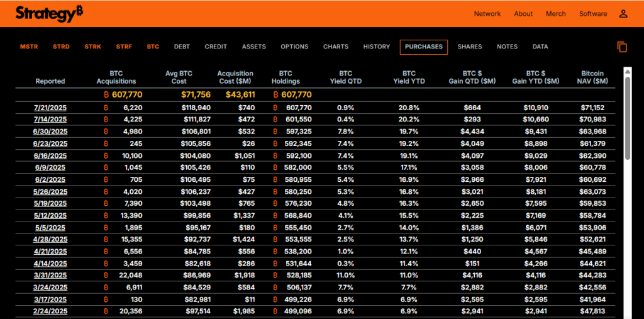Click the BTC Acquisitions column header
This screenshot has height=319, width=644.
click(116, 77)
